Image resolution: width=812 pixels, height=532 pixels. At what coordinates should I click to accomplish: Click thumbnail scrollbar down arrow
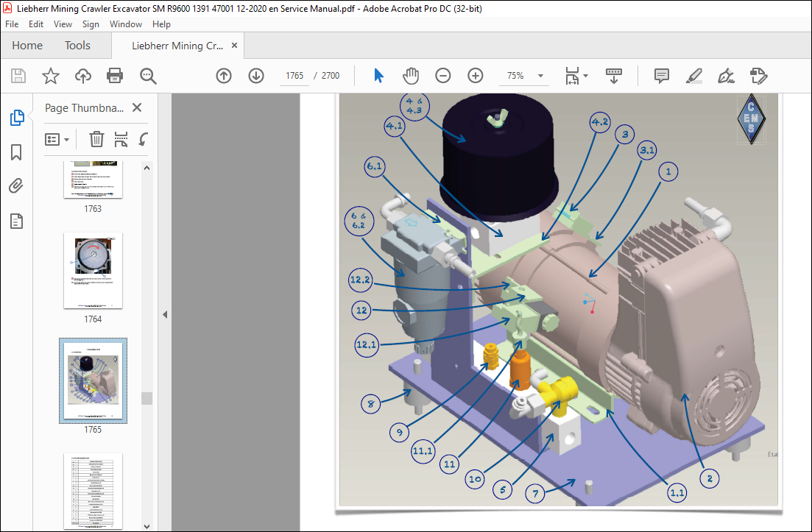click(146, 526)
